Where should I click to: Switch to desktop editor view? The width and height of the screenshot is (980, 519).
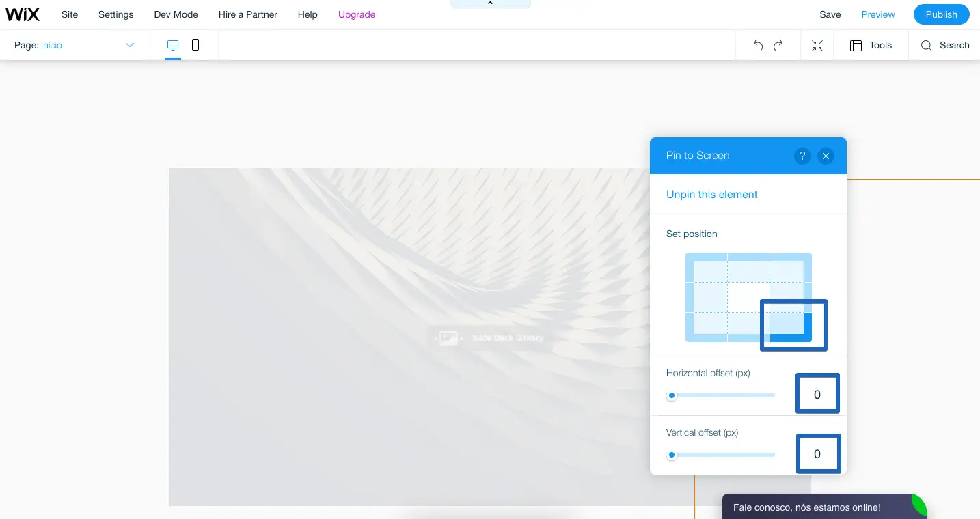coord(173,45)
